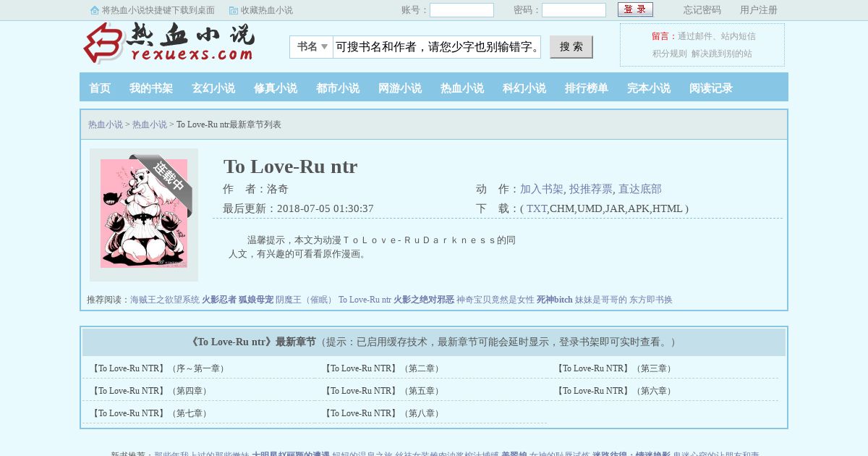Select 修真小说 navigation item
868x456 pixels.
276,88
